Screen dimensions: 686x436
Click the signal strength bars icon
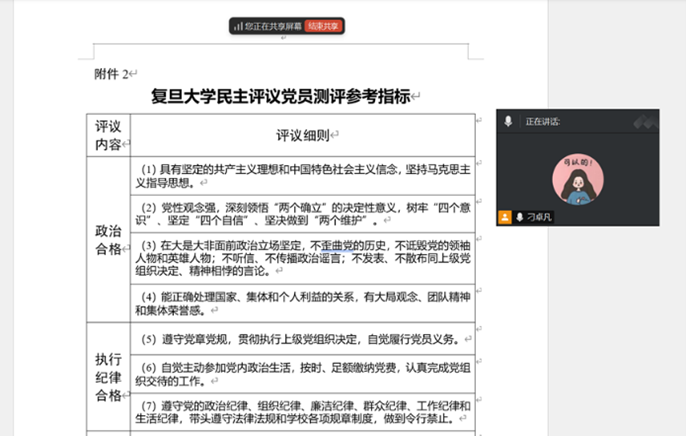238,26
